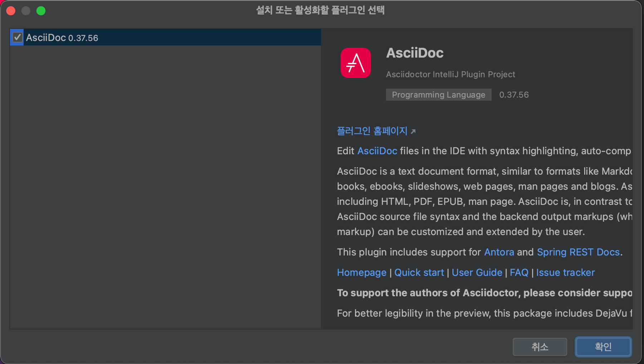This screenshot has height=364, width=644.
Task: Click the green zoom window button
Action: coord(41,11)
